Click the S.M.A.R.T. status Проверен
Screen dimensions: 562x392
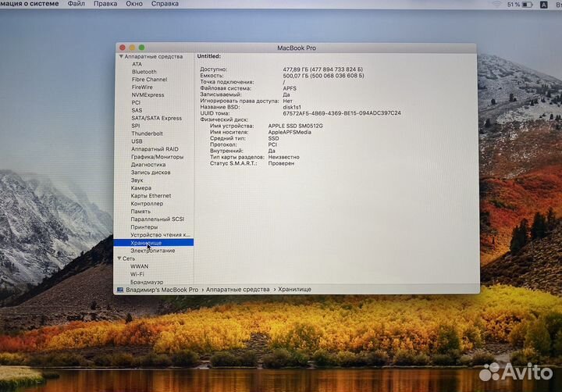click(x=281, y=163)
